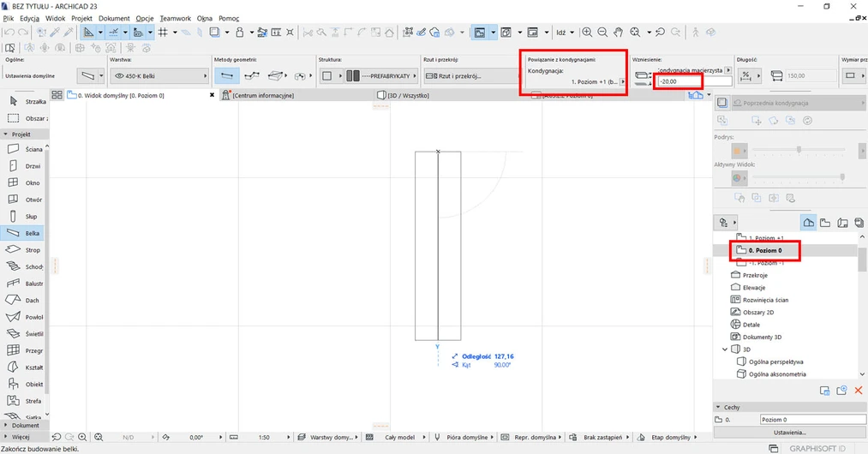This screenshot has width=868, height=454.
Task: Expand the Dokument toolbox section
Action: point(24,425)
